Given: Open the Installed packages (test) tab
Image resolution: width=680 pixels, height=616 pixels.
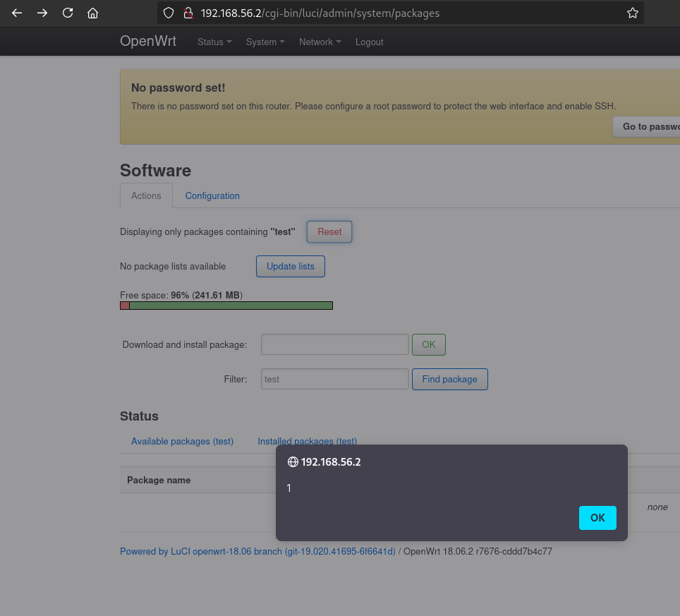Looking at the screenshot, I should pyautogui.click(x=307, y=441).
